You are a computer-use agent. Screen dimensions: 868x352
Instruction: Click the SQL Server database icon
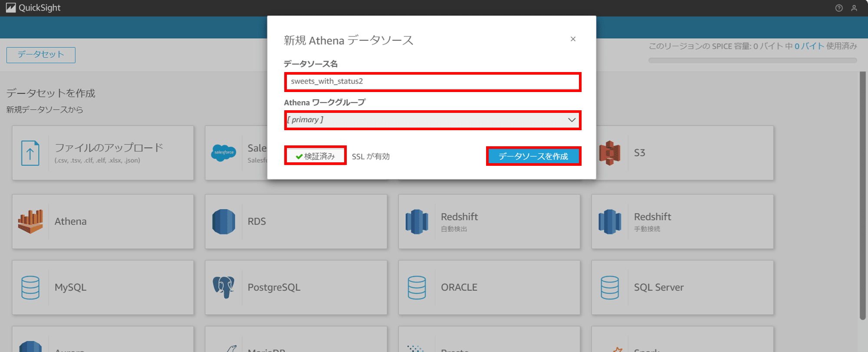(610, 287)
